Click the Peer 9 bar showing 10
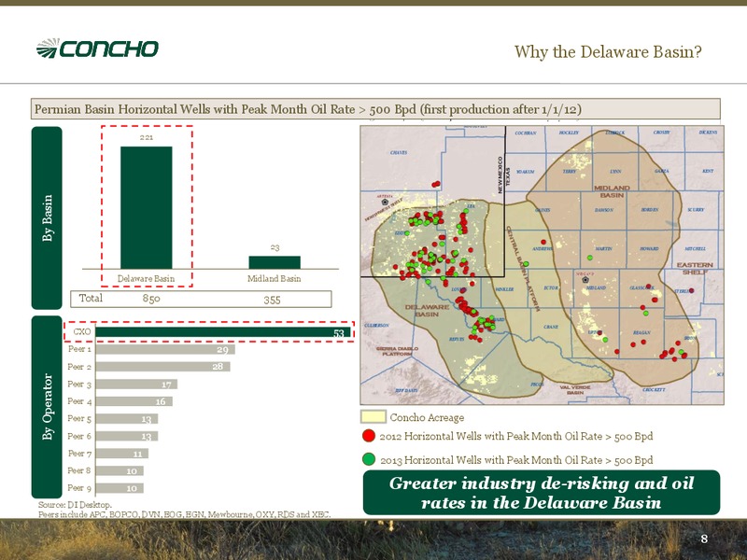This screenshot has height=560, width=747. click(x=120, y=488)
